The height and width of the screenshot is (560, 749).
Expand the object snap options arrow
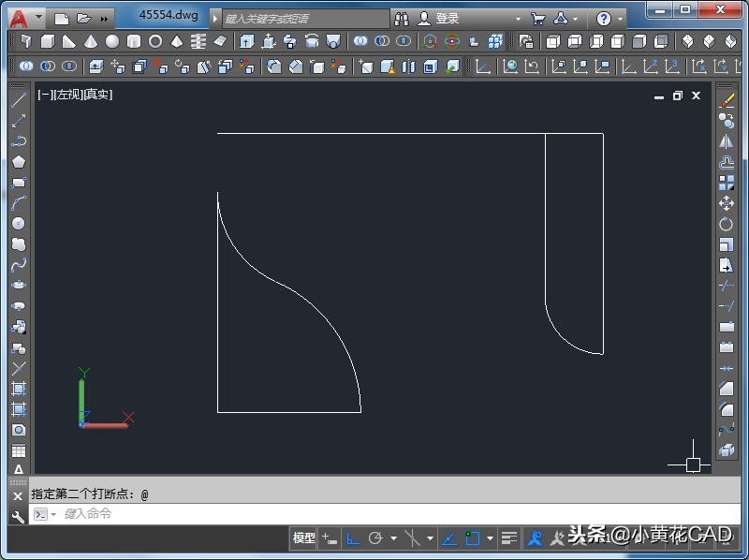(x=490, y=538)
